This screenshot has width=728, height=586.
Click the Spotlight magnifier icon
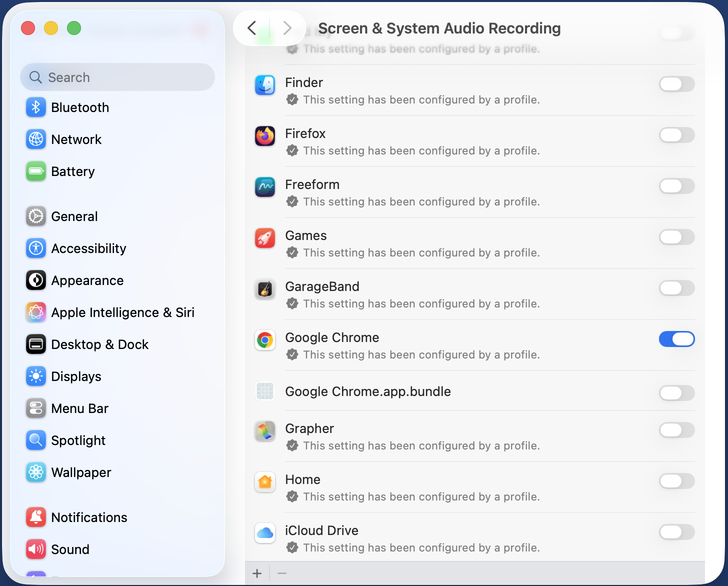click(36, 440)
